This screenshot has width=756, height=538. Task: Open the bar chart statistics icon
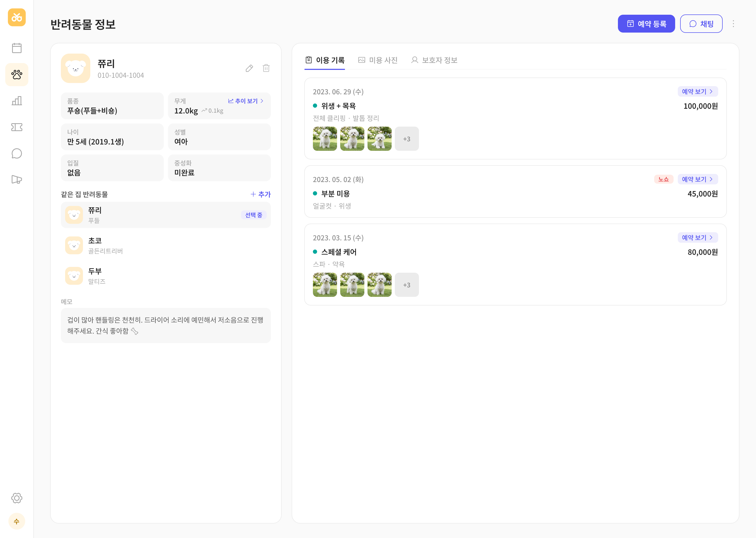[x=17, y=101]
